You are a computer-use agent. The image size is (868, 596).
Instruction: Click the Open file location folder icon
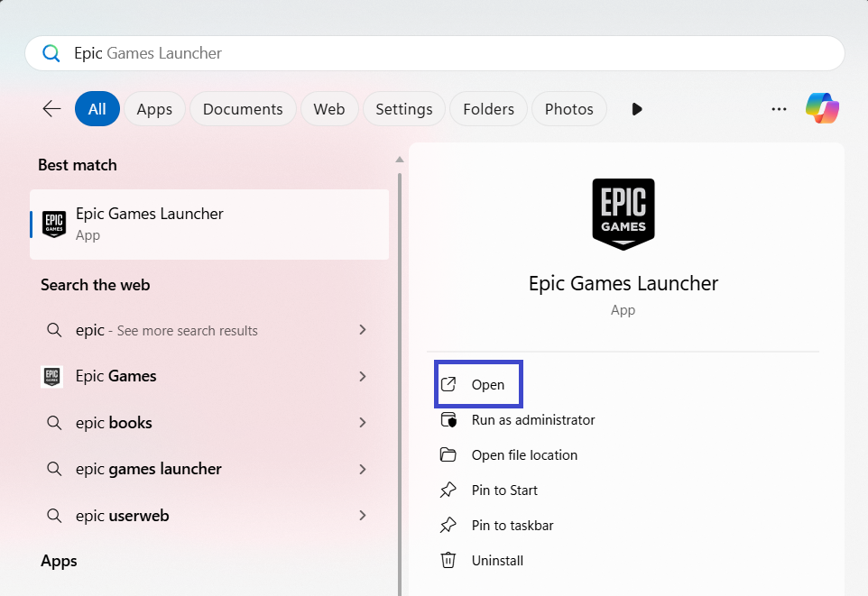tap(448, 454)
